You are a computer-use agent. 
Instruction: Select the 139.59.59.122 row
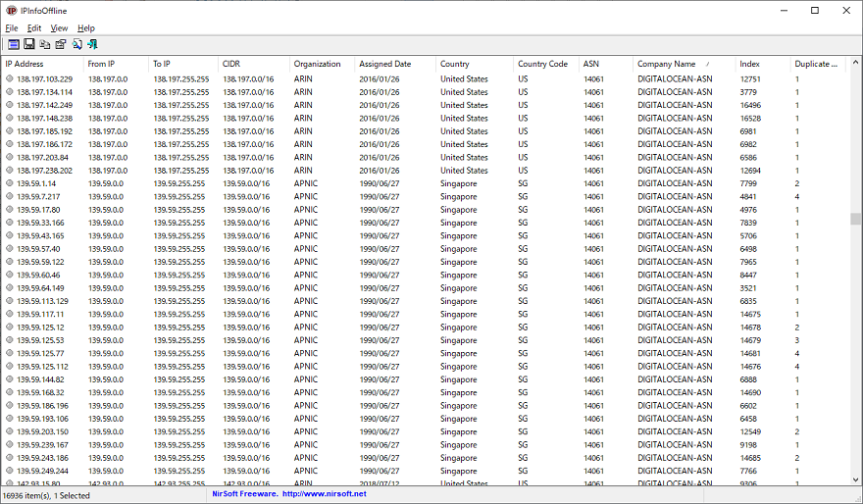[x=424, y=262]
